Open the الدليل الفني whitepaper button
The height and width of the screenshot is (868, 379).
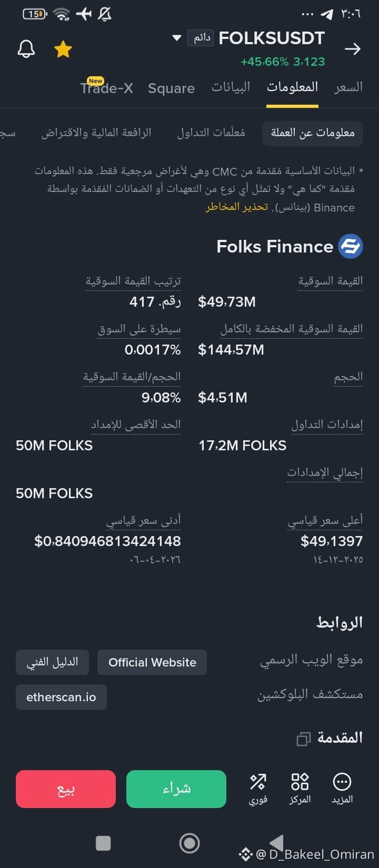52,662
